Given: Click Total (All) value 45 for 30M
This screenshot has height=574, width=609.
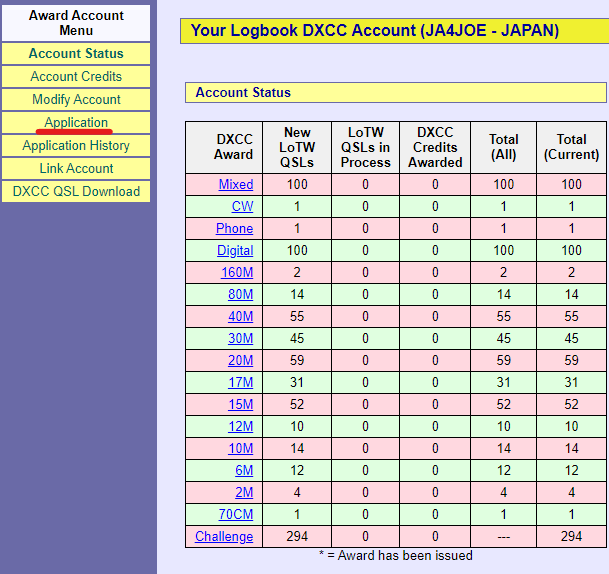Looking at the screenshot, I should [504, 338].
